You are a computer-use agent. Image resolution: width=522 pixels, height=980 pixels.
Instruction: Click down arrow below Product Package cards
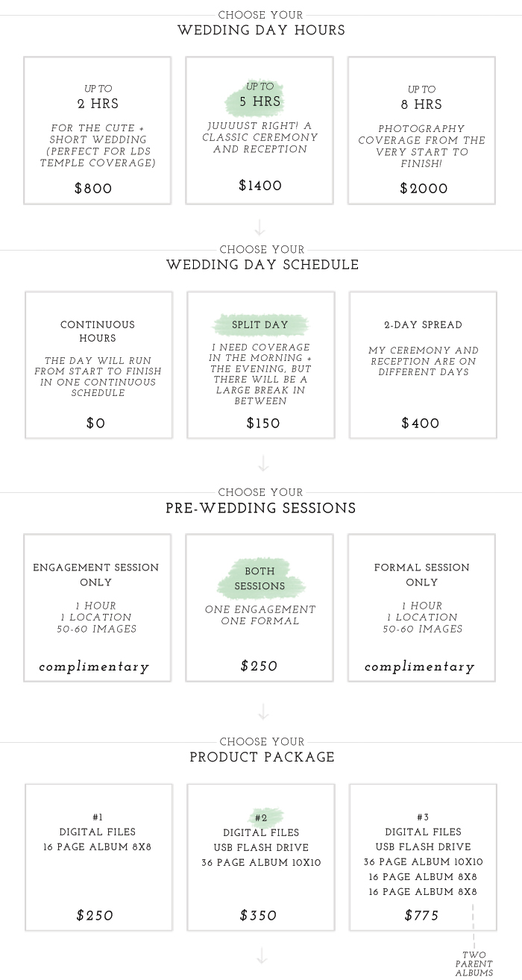pyautogui.click(x=262, y=956)
